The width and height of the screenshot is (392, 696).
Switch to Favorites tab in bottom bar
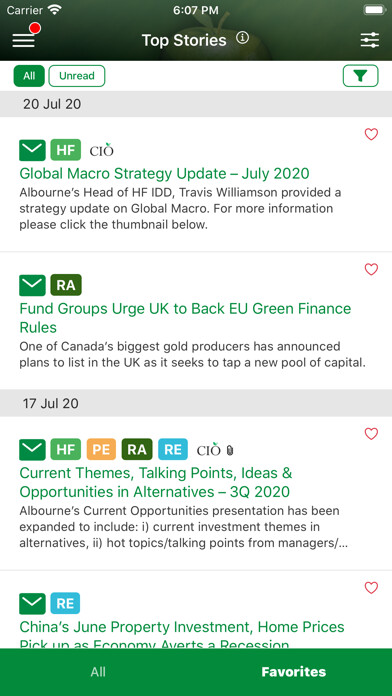click(x=293, y=672)
